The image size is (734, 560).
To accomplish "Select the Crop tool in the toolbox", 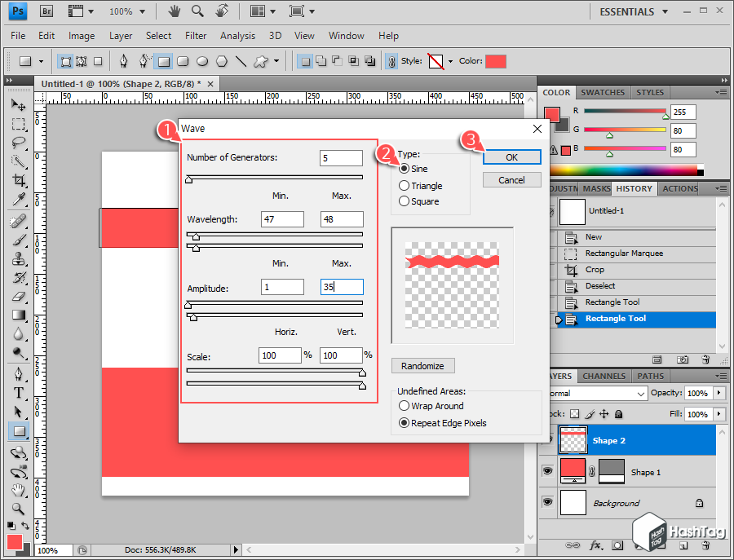I will tap(18, 180).
